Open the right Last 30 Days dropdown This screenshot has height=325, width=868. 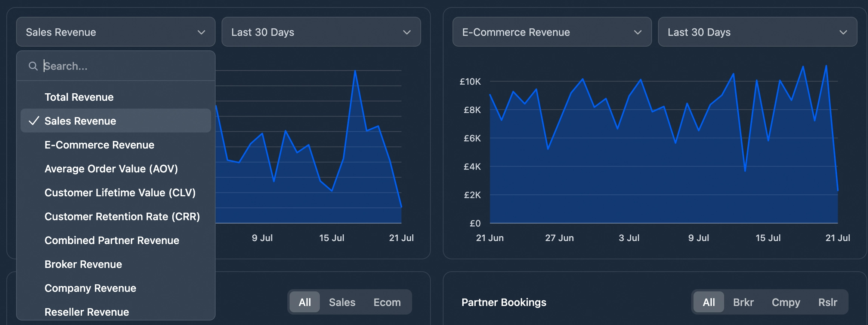(x=757, y=32)
